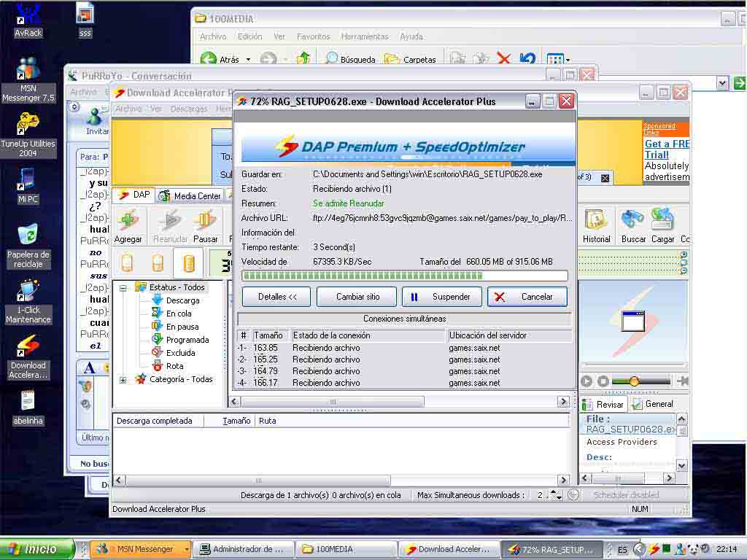Click the Inicio start button
This screenshot has width=747, height=560.
pyautogui.click(x=37, y=549)
